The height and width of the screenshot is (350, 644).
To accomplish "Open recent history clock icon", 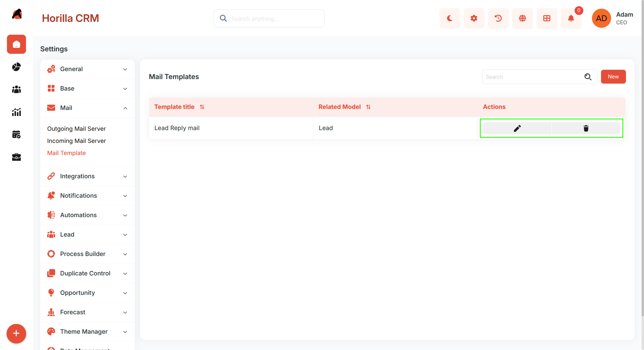I will click(x=498, y=18).
